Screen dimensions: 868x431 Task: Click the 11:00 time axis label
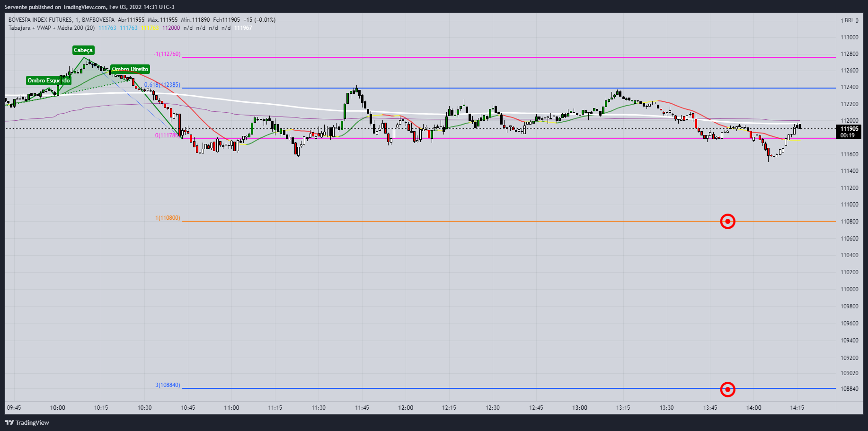[x=231, y=408]
